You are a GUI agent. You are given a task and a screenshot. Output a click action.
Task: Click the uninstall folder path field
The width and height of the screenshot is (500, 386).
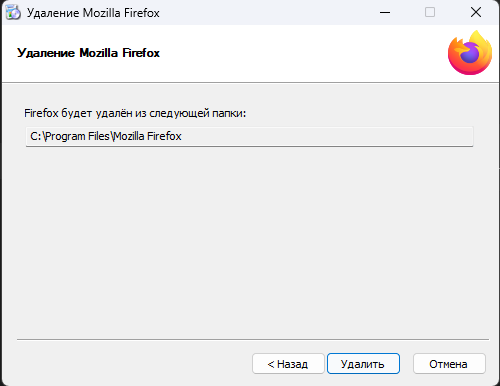[249, 136]
